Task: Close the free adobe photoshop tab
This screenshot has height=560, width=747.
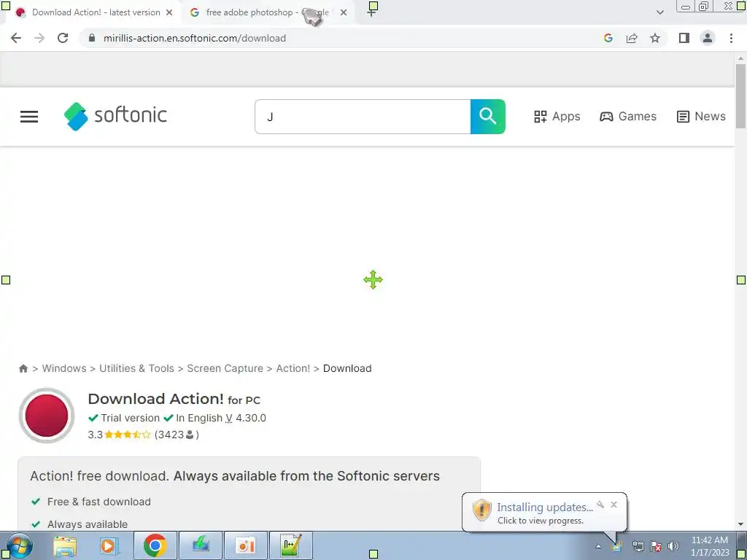Action: coord(344,12)
